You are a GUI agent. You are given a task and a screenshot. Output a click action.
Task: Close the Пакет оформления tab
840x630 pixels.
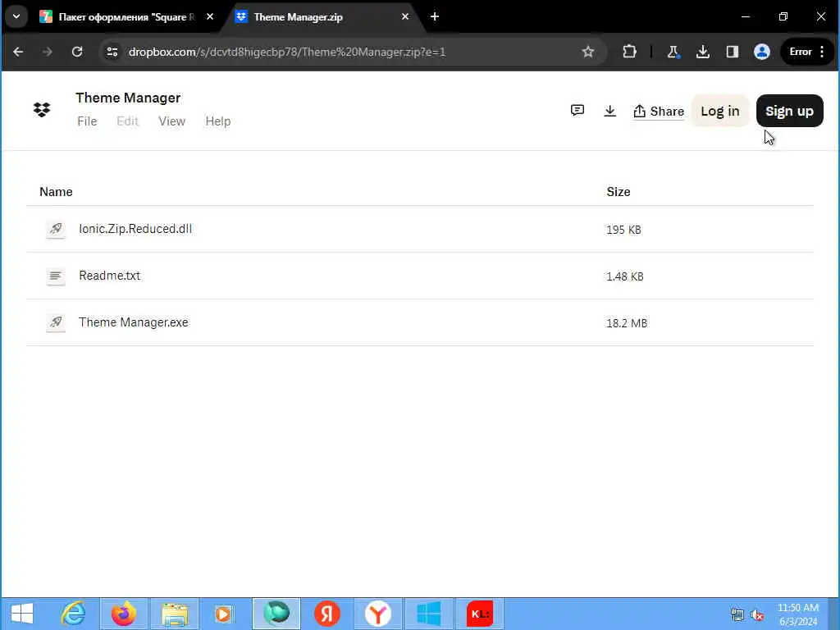(x=210, y=17)
